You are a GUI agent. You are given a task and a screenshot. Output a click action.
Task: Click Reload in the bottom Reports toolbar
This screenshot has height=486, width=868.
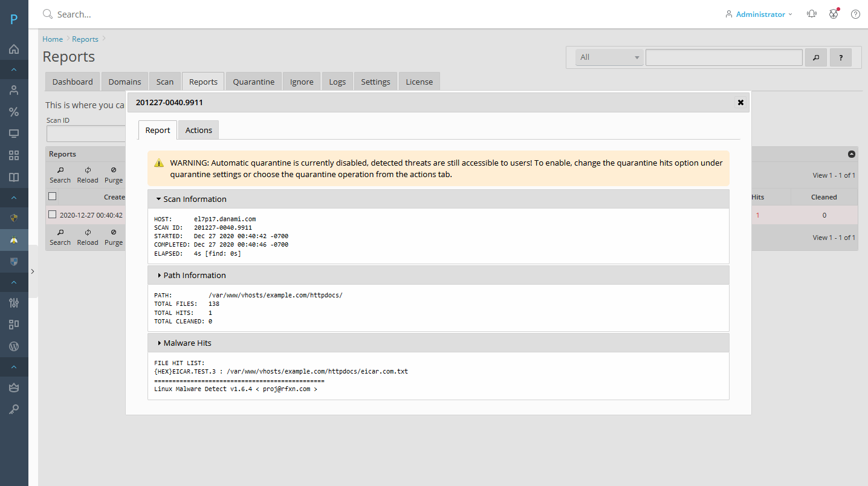click(88, 237)
